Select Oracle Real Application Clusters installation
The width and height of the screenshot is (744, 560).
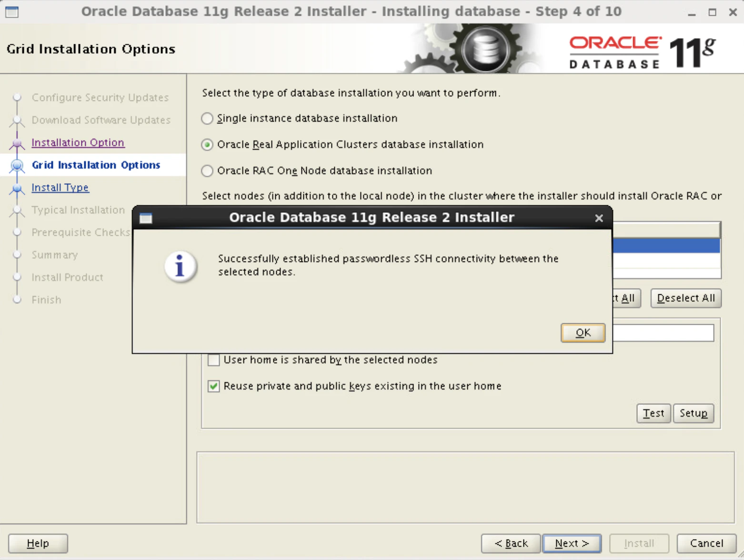tap(207, 145)
